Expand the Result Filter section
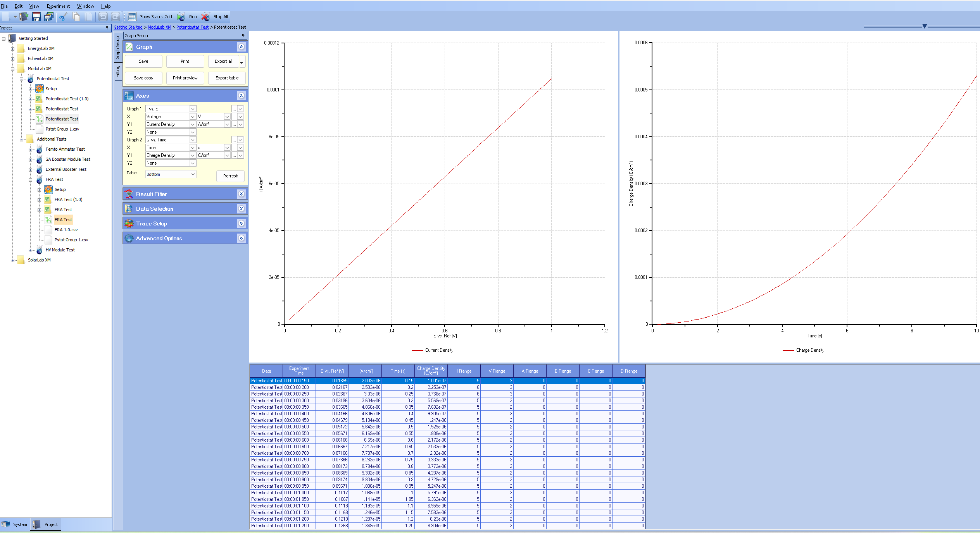 [241, 194]
